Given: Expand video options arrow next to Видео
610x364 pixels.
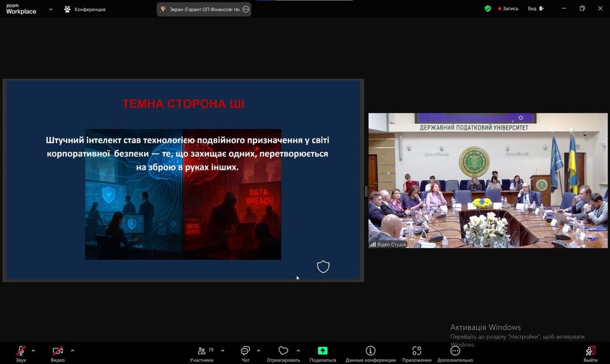Looking at the screenshot, I should click(72, 351).
